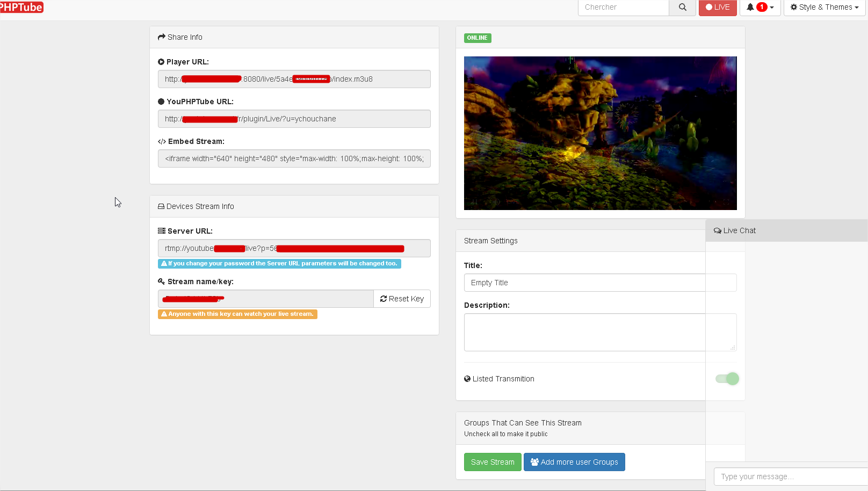
Task: Click the Uncheck all to make it public text
Action: pyautogui.click(x=506, y=434)
